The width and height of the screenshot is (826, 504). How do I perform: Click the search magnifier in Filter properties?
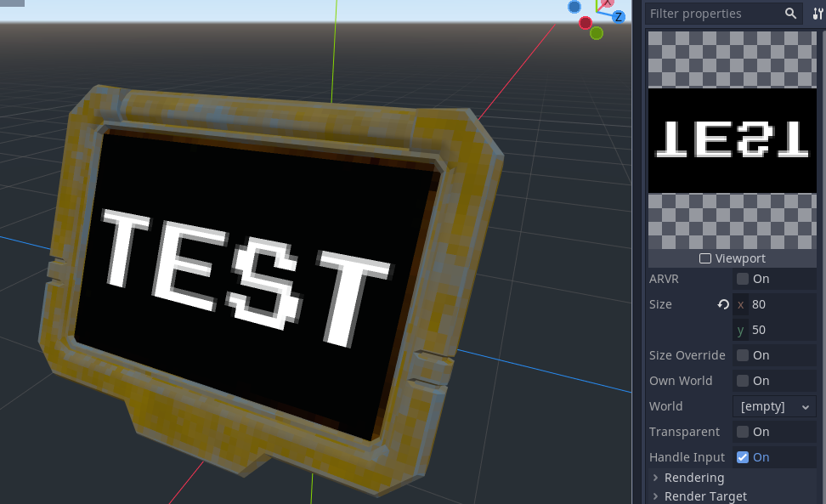[790, 14]
